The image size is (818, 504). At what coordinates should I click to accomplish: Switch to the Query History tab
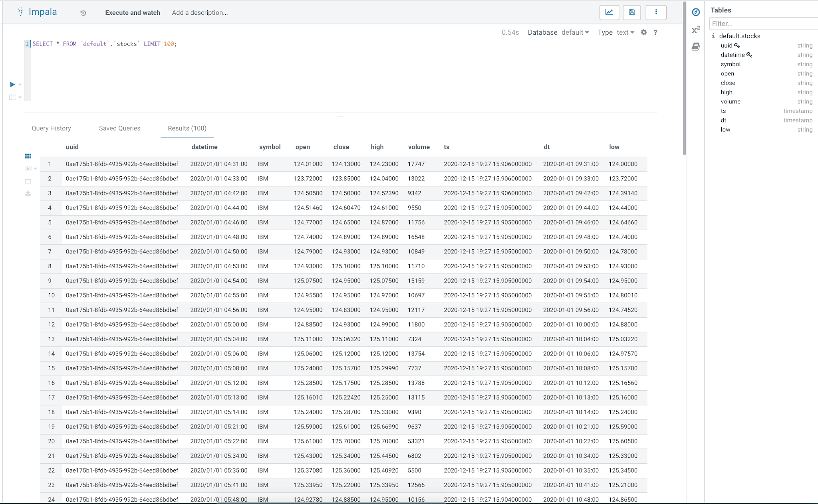pos(51,128)
